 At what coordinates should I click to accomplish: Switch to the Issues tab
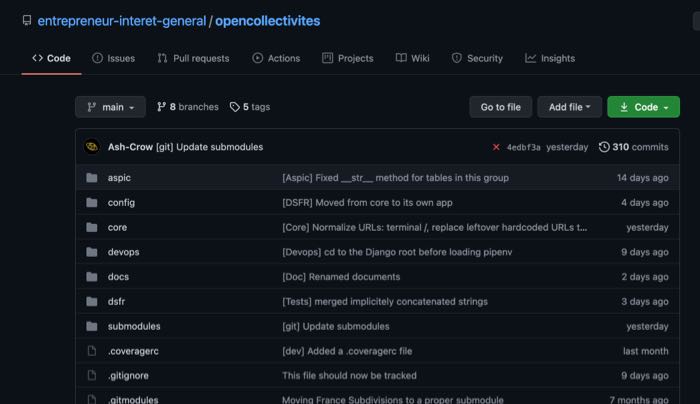[x=113, y=58]
